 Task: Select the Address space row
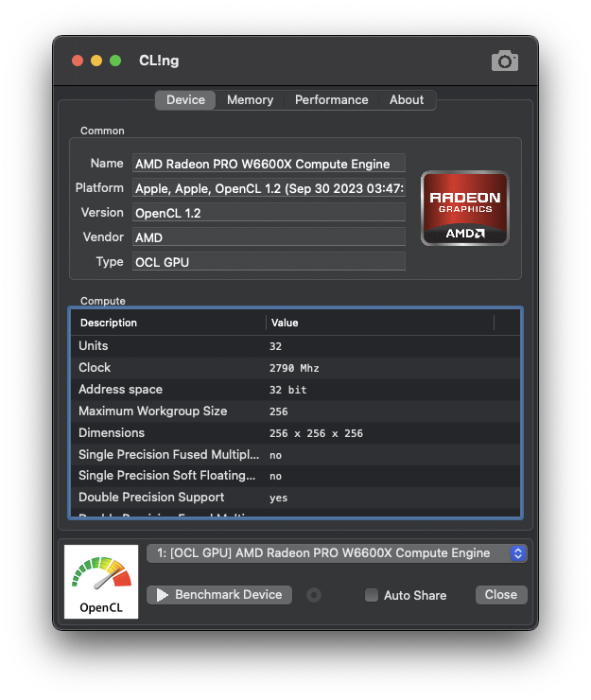point(295,390)
